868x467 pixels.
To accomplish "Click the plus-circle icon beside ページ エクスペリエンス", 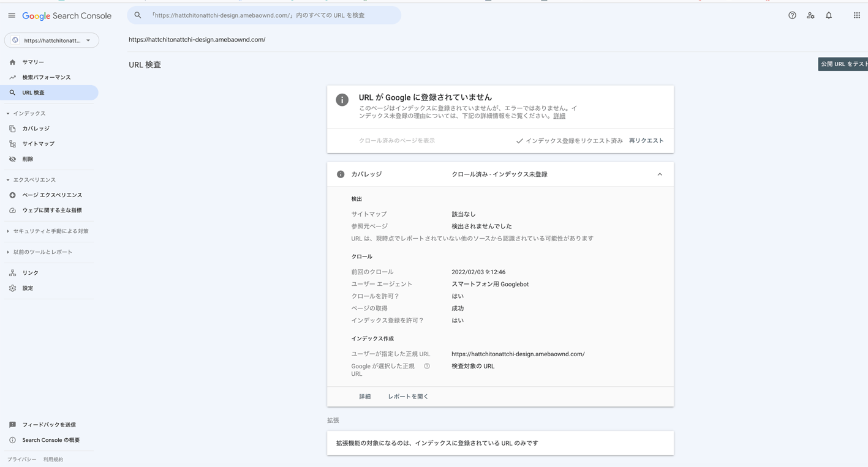I will [12, 195].
